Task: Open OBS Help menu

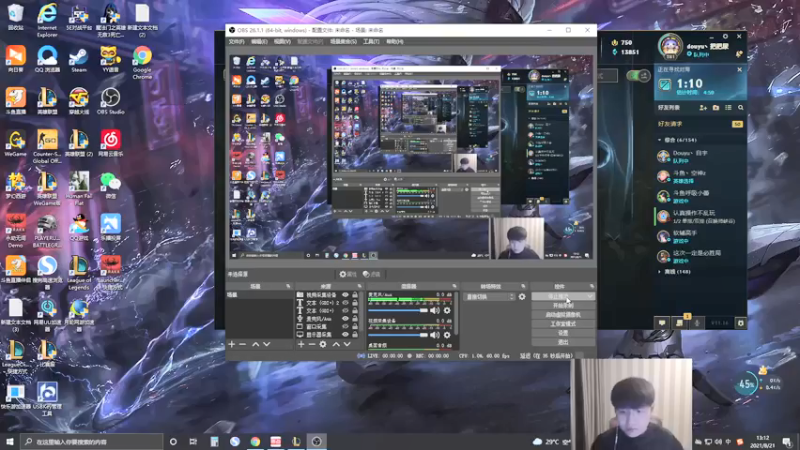Action: point(394,41)
